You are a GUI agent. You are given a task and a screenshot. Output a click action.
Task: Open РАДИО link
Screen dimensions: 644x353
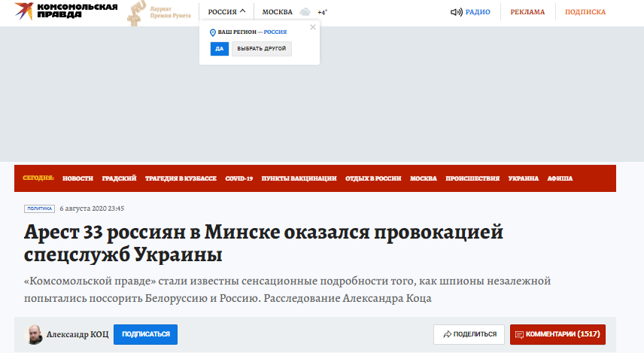point(478,12)
